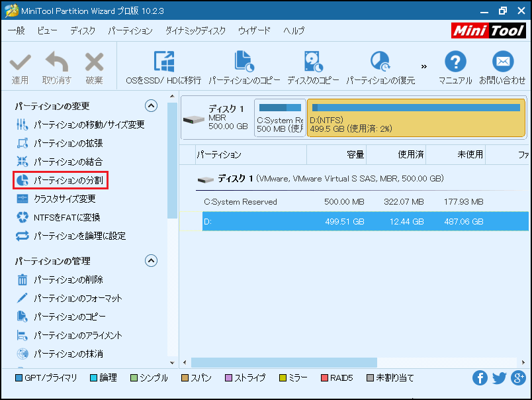
Task: Open the パーティション menu
Action: [x=130, y=30]
